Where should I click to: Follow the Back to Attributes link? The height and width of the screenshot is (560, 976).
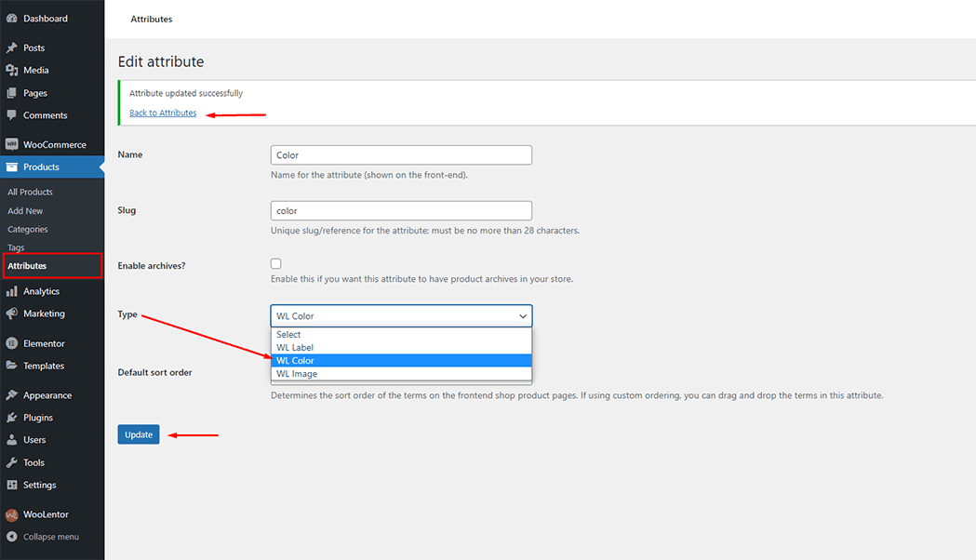pos(163,113)
